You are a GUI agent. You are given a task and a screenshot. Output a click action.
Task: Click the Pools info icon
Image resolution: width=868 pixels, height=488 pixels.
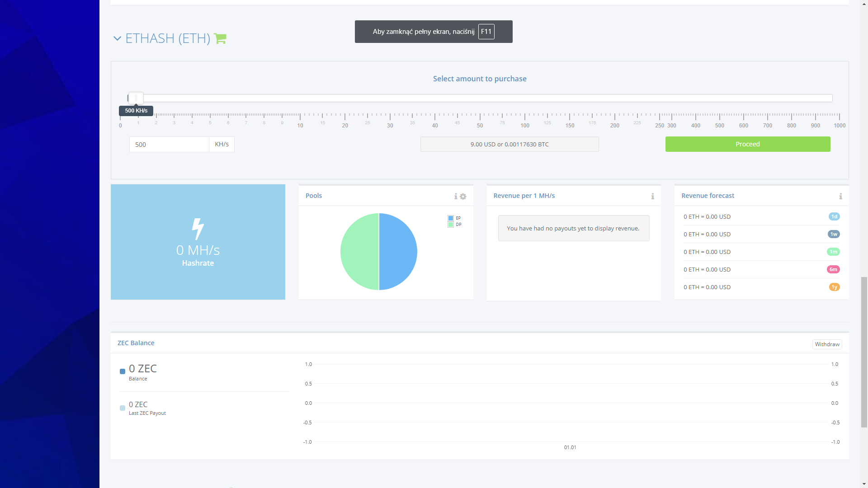point(456,197)
